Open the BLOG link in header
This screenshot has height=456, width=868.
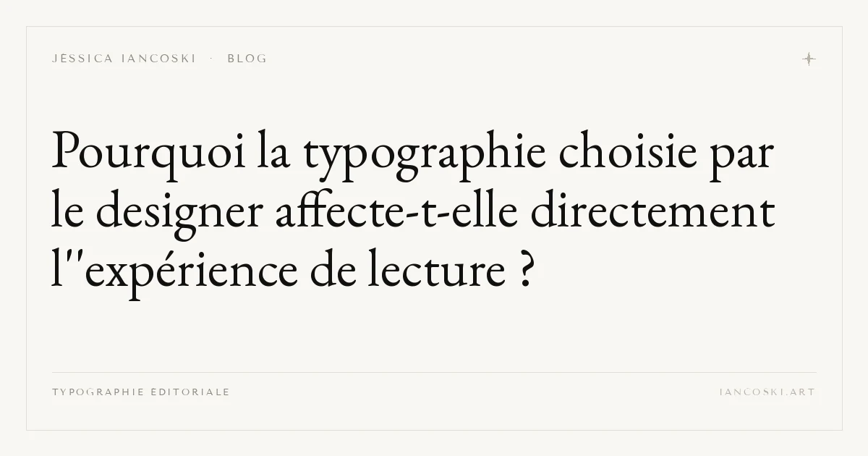(x=247, y=59)
